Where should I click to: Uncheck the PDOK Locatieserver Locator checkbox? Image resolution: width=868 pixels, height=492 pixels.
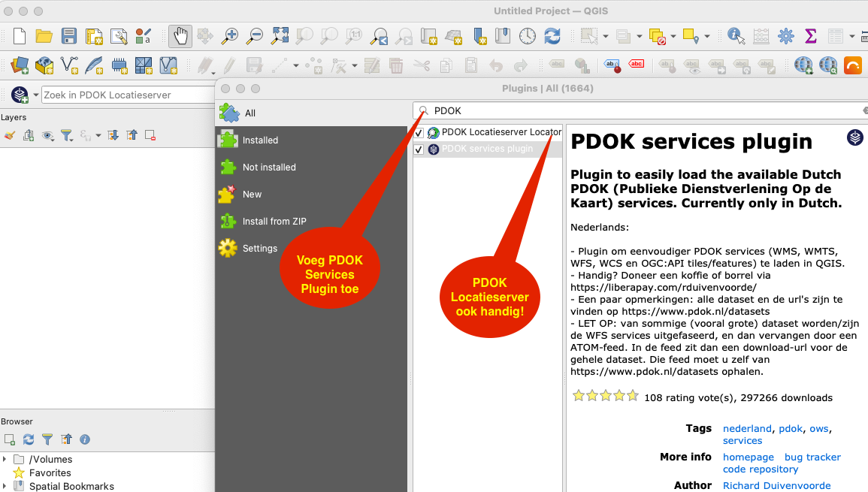pos(419,133)
